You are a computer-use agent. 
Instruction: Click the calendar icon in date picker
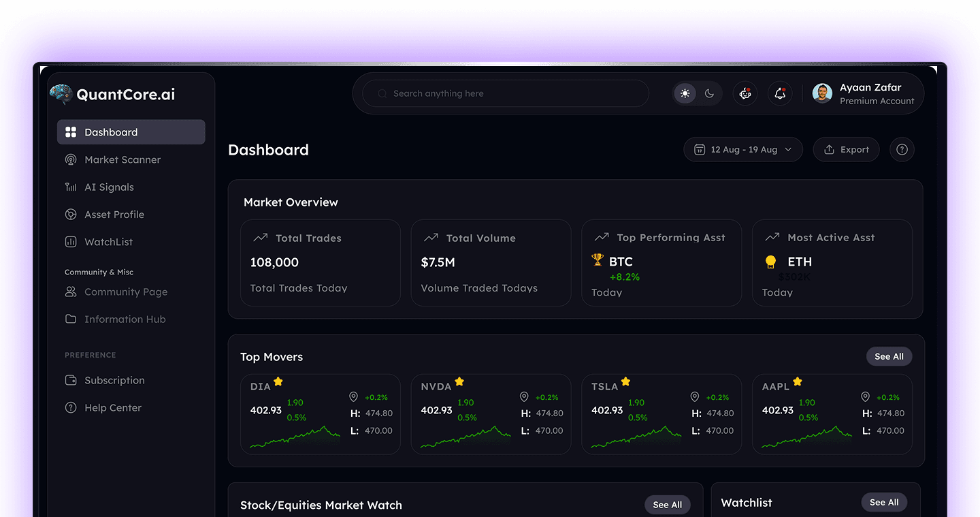coord(699,150)
